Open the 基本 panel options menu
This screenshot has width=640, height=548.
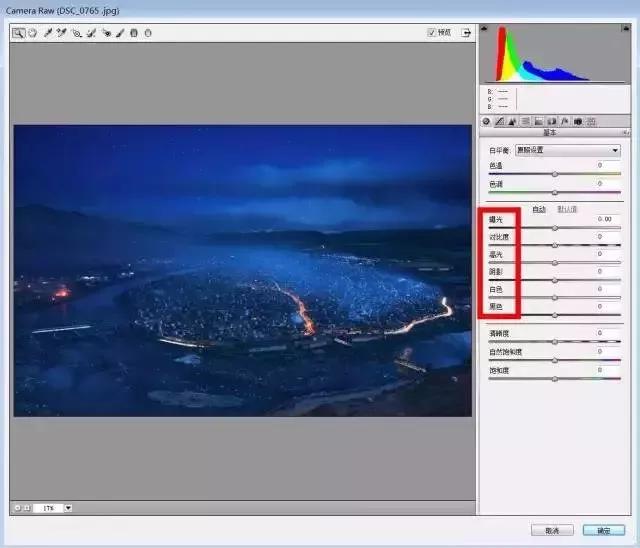pos(626,132)
